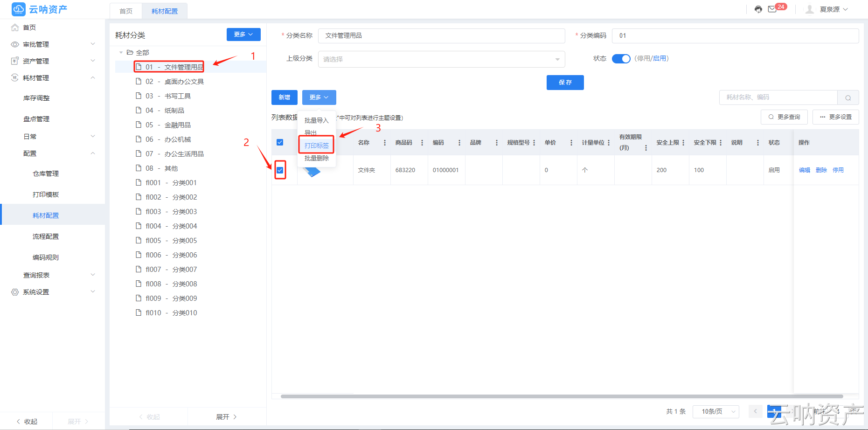Click the home icon beside 首页 in sidebar
The height and width of the screenshot is (430, 868).
coord(15,28)
